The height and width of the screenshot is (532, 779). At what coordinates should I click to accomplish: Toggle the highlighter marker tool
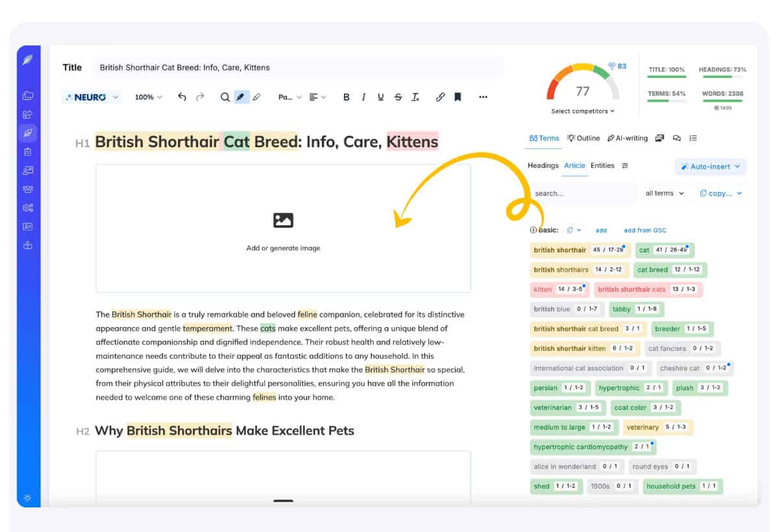(240, 97)
